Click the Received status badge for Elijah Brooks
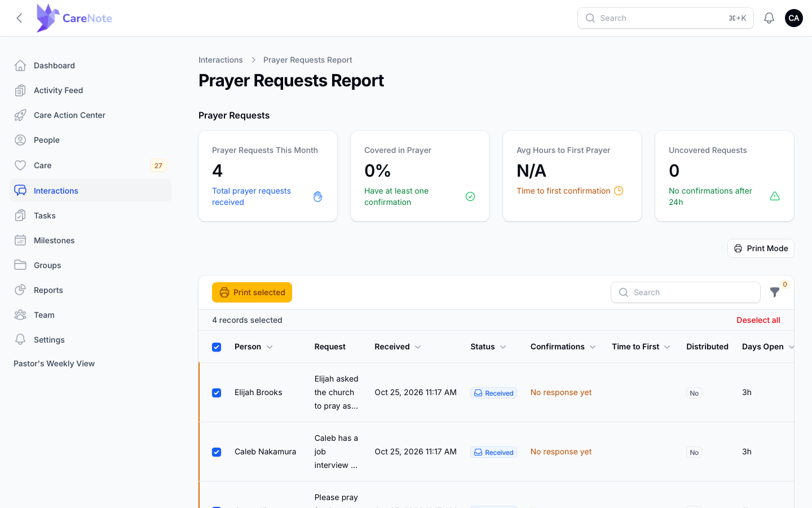 coord(493,393)
